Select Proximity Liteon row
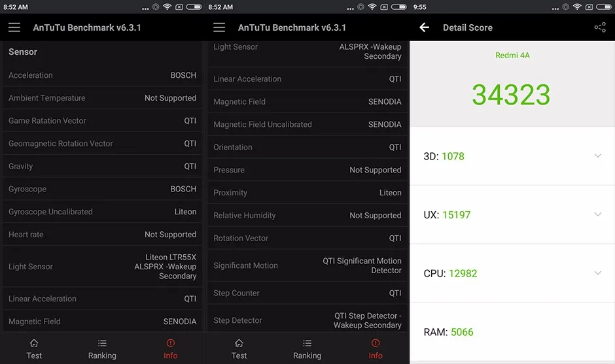 pos(307,192)
